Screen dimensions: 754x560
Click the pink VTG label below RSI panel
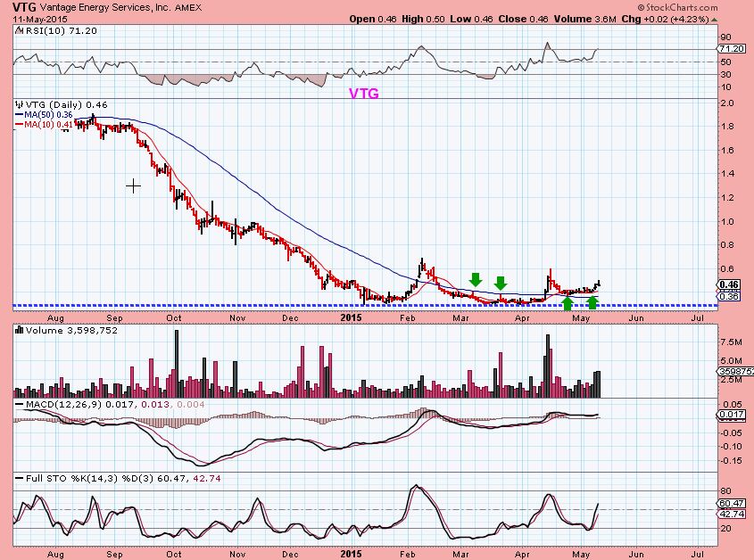363,94
